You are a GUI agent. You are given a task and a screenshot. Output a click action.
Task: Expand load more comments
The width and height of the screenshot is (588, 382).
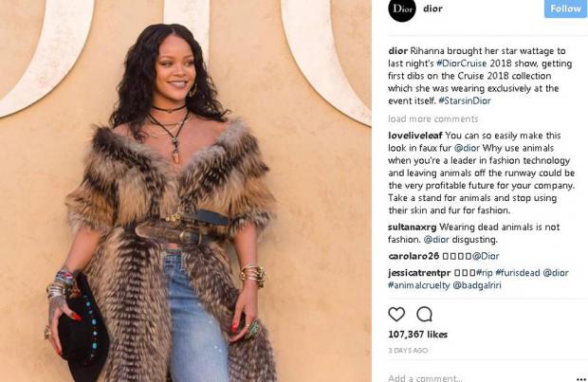(x=433, y=118)
